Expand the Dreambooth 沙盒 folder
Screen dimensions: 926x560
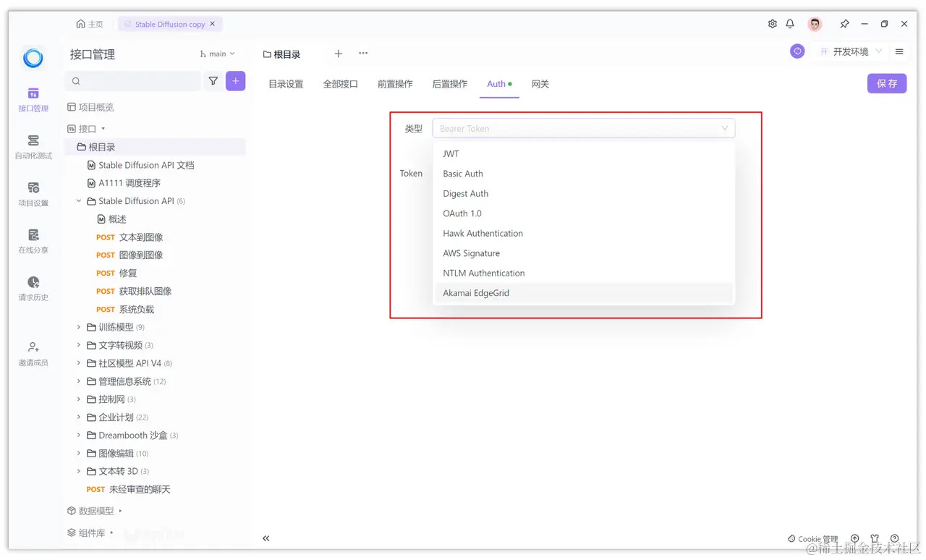pyautogui.click(x=79, y=436)
